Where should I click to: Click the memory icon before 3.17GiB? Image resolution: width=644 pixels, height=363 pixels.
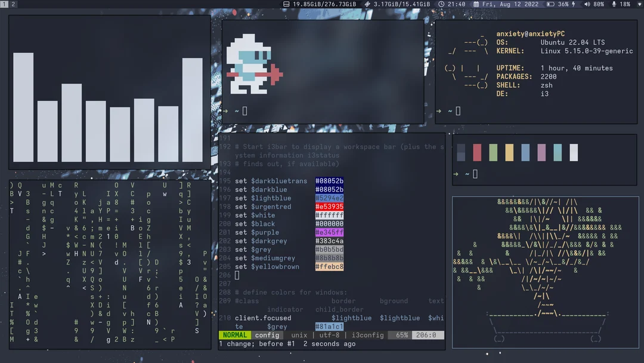coord(367,4)
